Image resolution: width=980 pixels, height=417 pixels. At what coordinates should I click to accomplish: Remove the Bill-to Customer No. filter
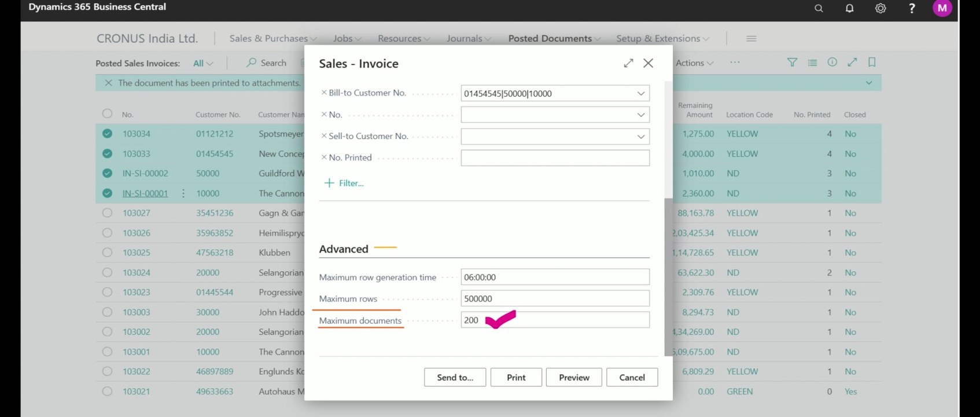coord(324,93)
